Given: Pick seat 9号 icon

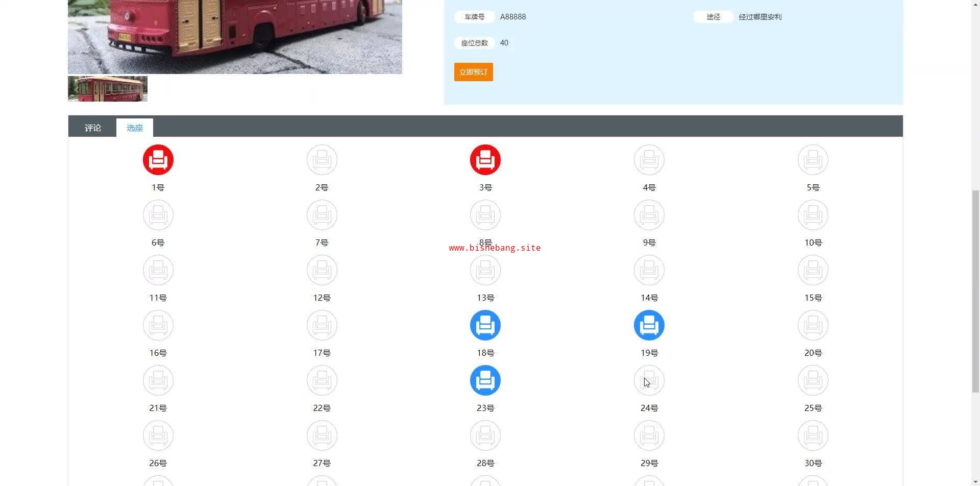Looking at the screenshot, I should click(649, 215).
